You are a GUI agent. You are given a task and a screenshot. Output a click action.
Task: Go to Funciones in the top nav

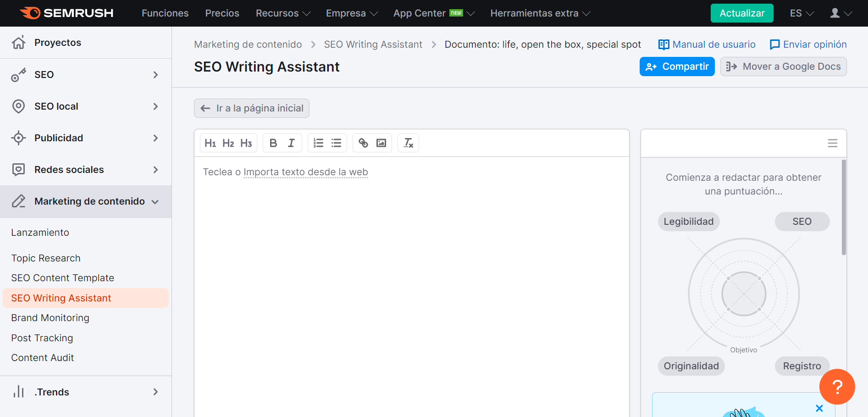[x=165, y=13]
